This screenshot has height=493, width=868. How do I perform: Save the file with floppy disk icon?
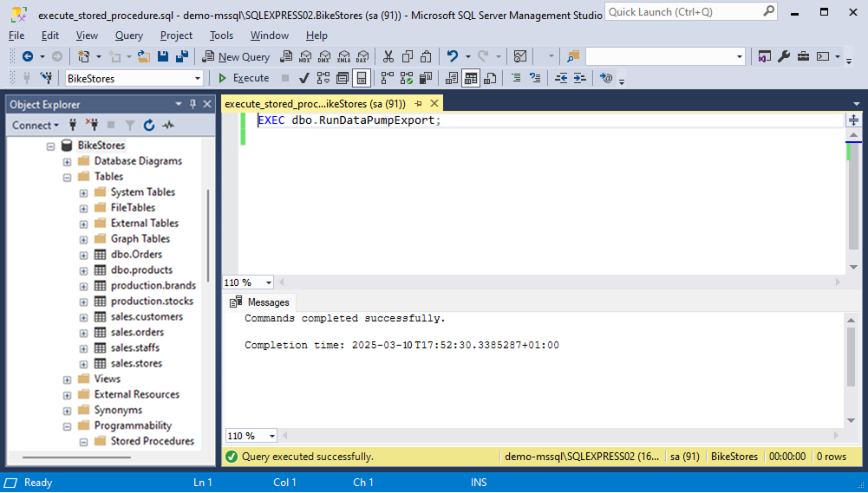[x=163, y=56]
